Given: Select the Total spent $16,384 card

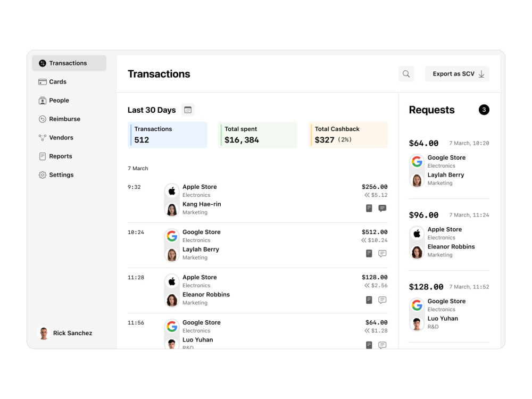Looking at the screenshot, I should click(257, 135).
